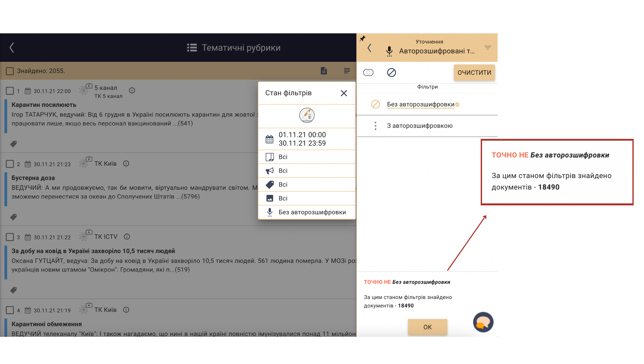Show info for ТК Київ in result 4
The image size is (644, 364).
pos(126,310)
